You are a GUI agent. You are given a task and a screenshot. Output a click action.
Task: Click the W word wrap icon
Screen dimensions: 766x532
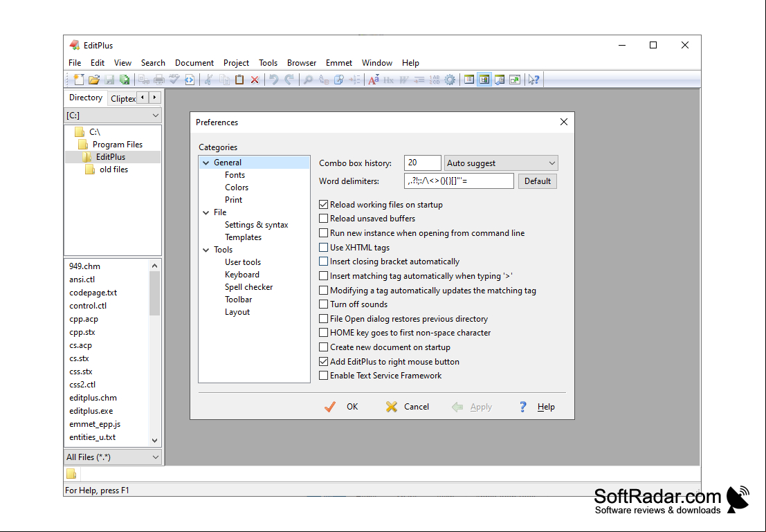(x=403, y=80)
